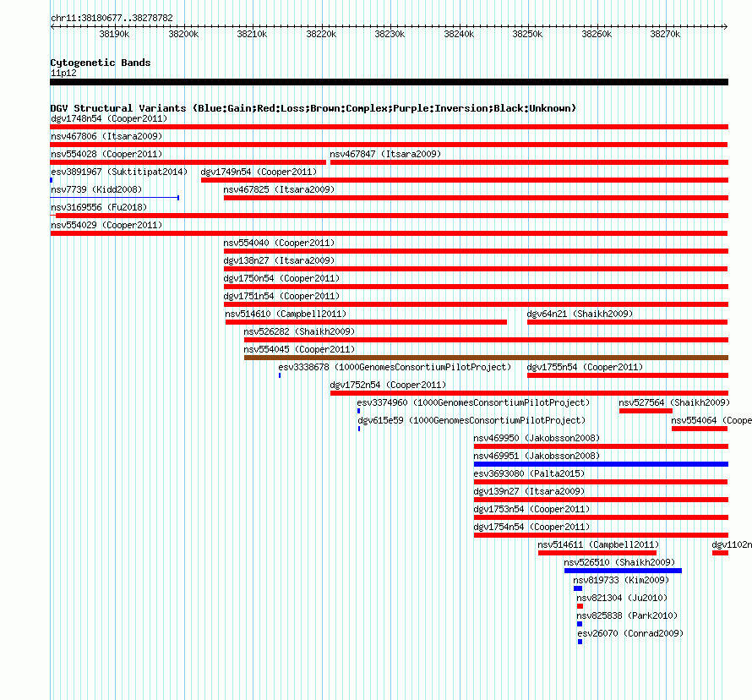Click the blue nsv526510 gain bar
The image size is (752, 700).
pos(623,571)
